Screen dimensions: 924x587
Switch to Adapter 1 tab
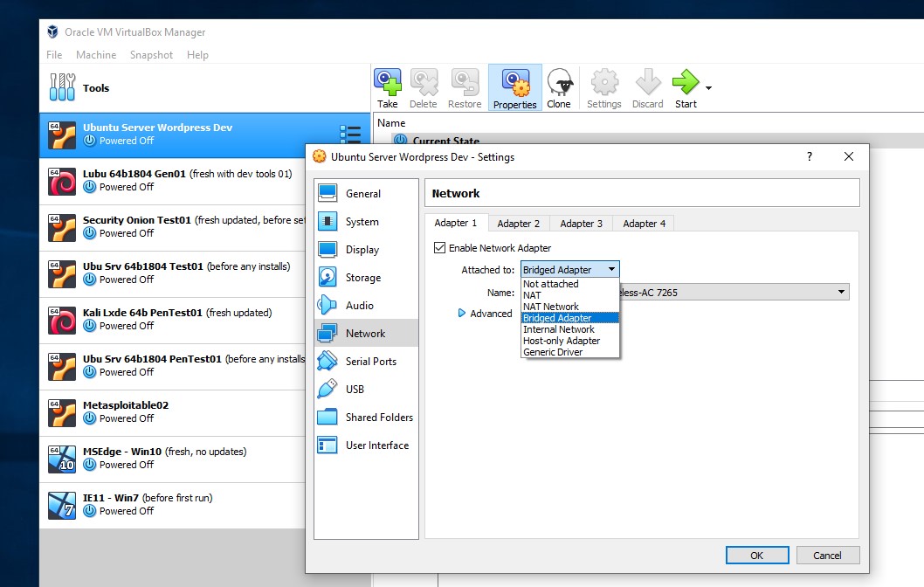(x=456, y=223)
